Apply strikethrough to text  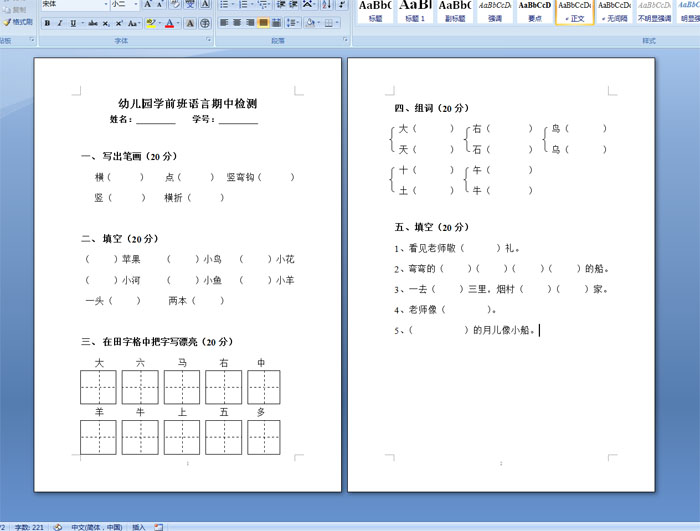point(93,23)
